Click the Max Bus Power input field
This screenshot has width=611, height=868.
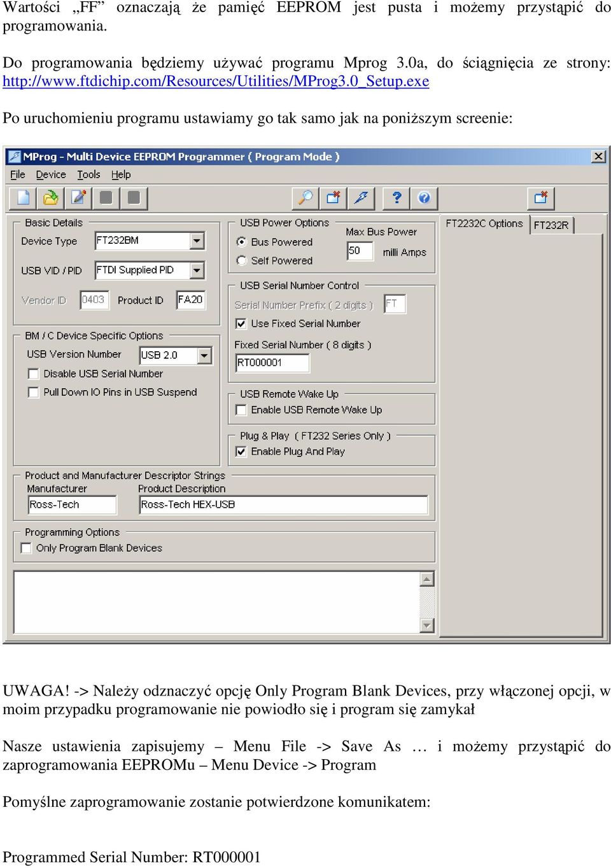tap(360, 251)
